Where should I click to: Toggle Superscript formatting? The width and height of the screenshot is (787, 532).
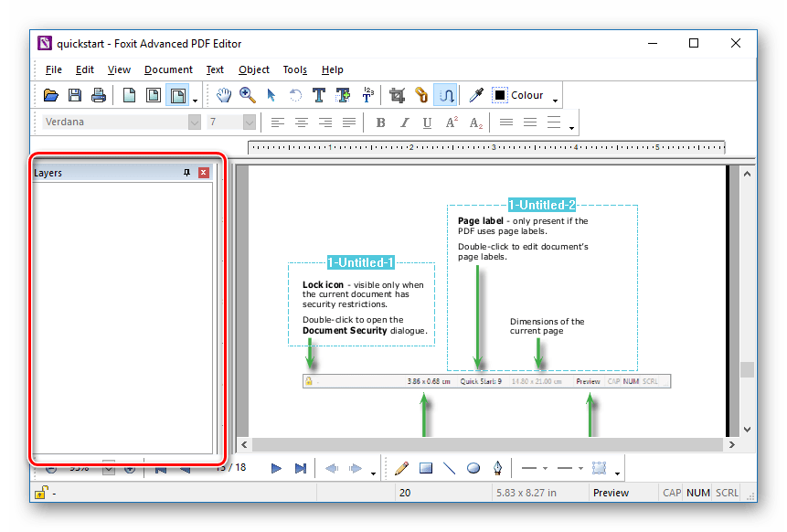[452, 122]
